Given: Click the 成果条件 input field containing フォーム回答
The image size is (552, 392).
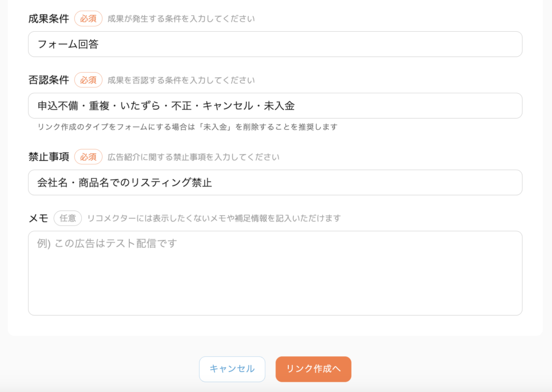Looking at the screenshot, I should pyautogui.click(x=275, y=44).
